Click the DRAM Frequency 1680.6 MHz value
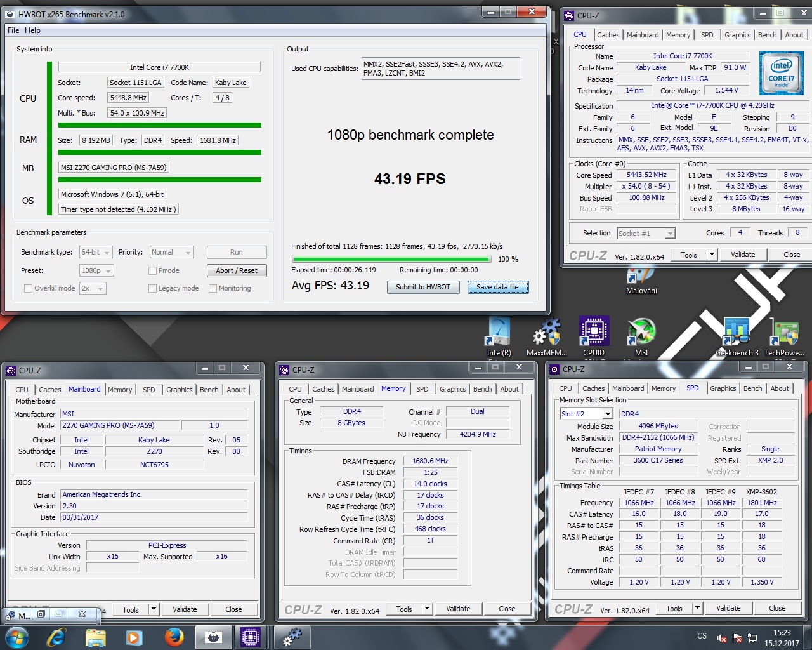812x650 pixels. click(430, 461)
